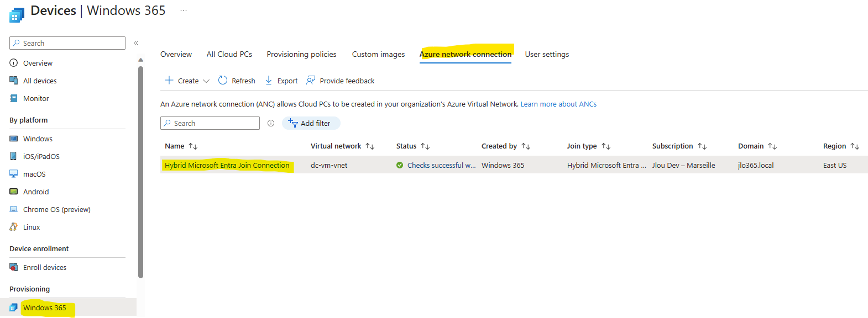The image size is (868, 318).
Task: Select Chrome OS (preview) in the sidebar
Action: click(x=57, y=209)
